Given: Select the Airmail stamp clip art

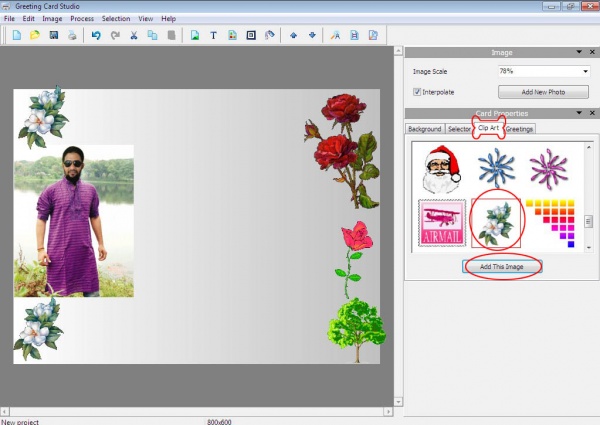Looking at the screenshot, I should point(442,223).
